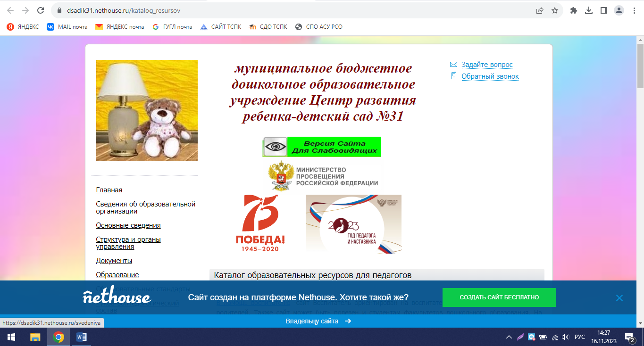
Task: Click the phone icon near Обратный звонок
Action: click(454, 76)
